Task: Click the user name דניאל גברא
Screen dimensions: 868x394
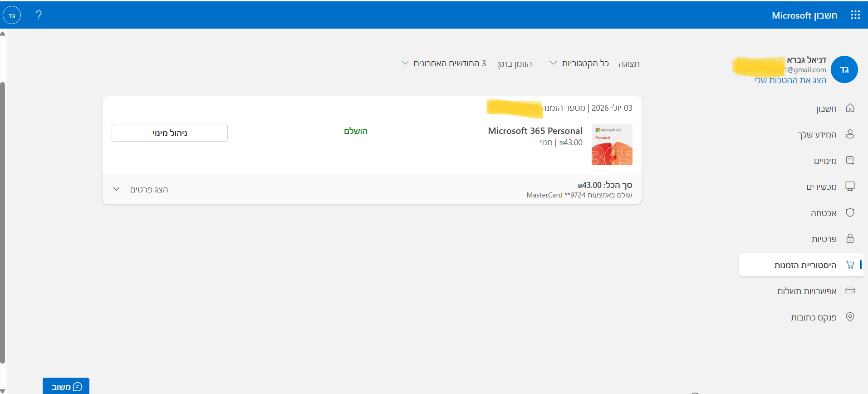Action: click(806, 59)
